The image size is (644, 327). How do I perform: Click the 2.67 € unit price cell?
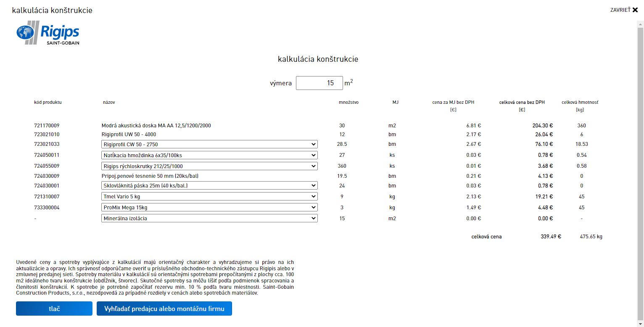(474, 144)
